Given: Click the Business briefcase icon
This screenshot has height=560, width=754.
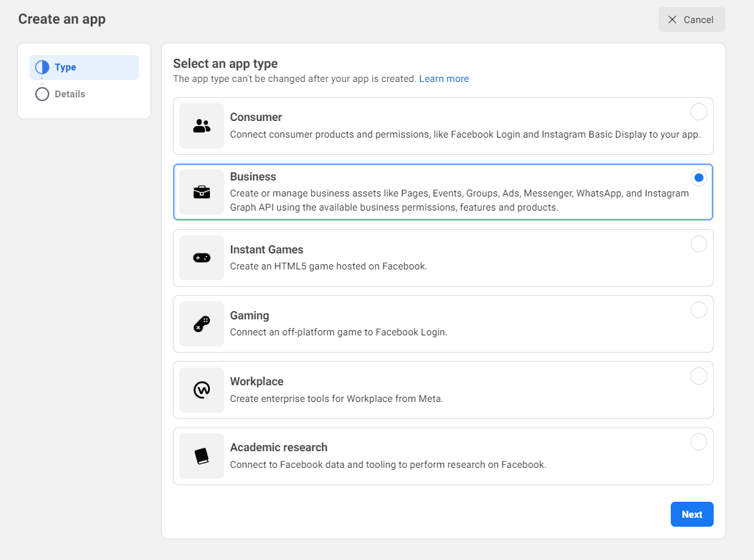Looking at the screenshot, I should [202, 192].
